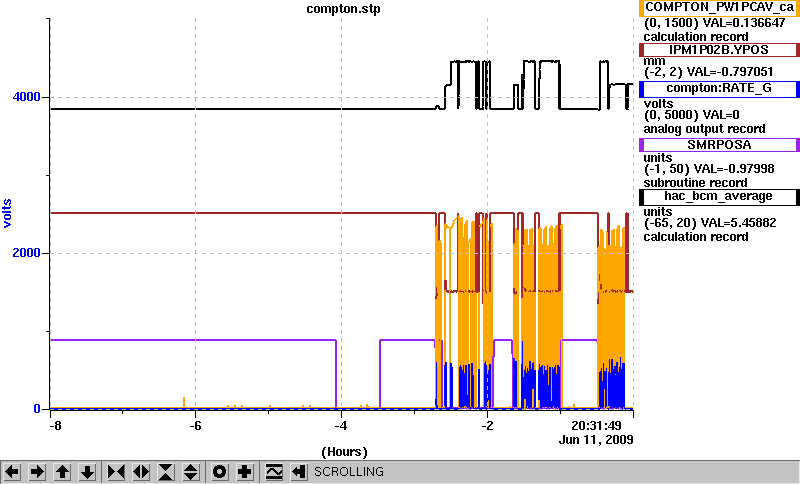Image resolution: width=800 pixels, height=484 pixels.
Task: Click the (Hours) axis unit label
Action: coord(344,452)
